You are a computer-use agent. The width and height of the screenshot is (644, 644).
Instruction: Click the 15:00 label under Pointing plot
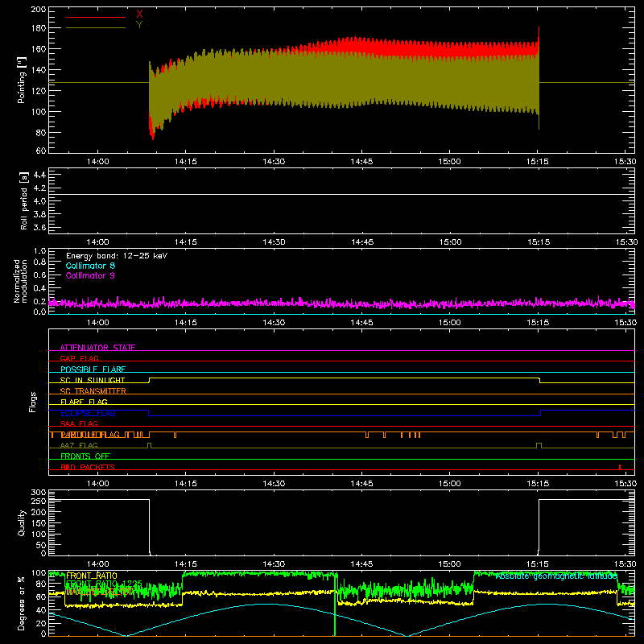pos(450,162)
